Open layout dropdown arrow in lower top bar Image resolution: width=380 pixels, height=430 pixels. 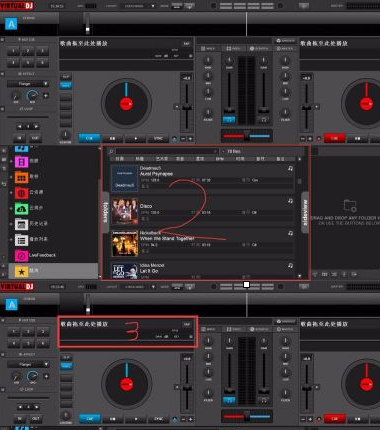coord(153,287)
